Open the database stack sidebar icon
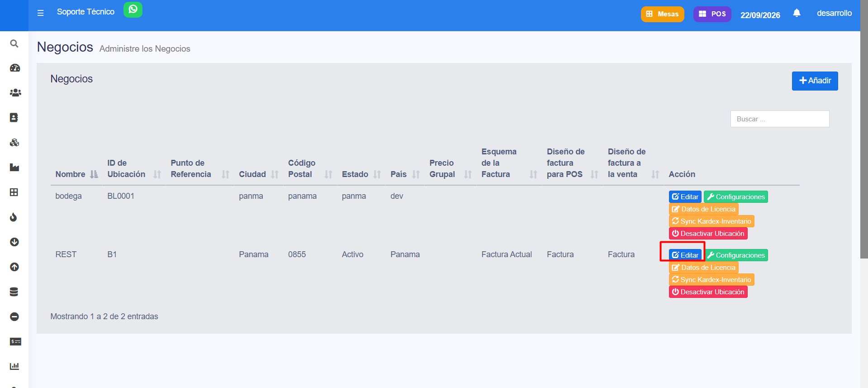Screen dimensions: 868x388 coord(14,292)
